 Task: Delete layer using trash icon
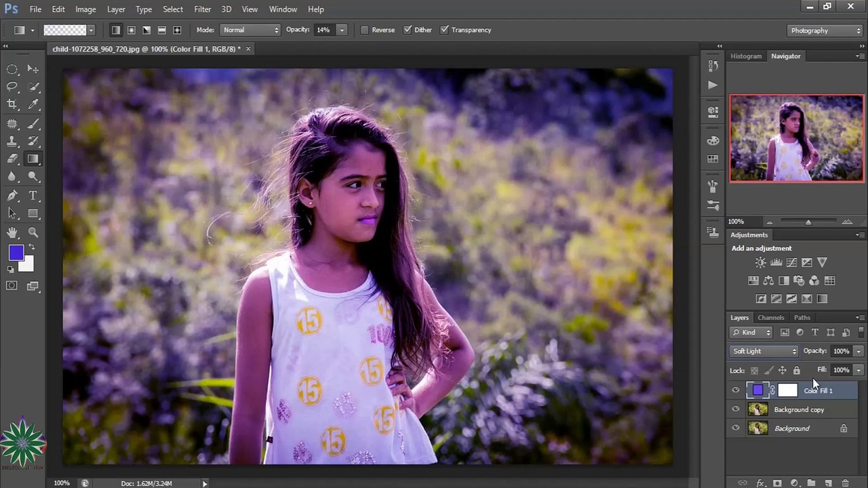click(x=846, y=483)
